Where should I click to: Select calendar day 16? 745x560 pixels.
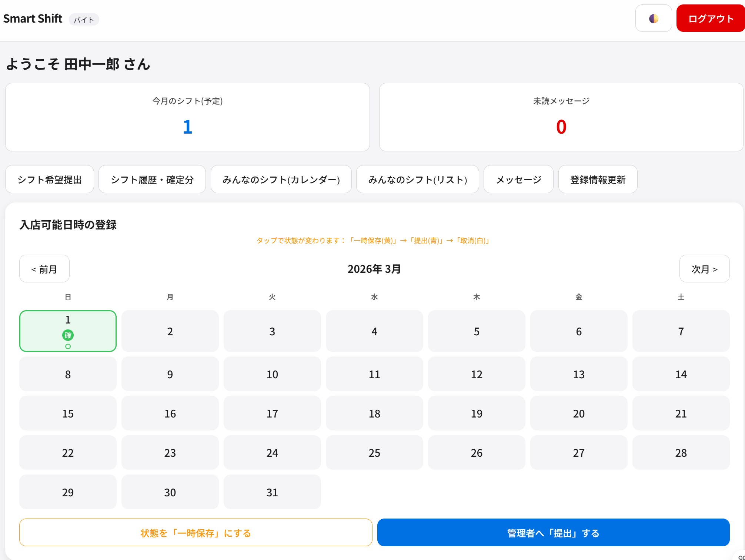tap(170, 413)
